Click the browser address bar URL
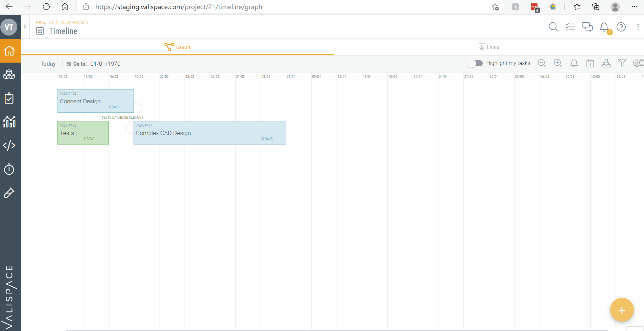644x331 pixels. [x=178, y=7]
